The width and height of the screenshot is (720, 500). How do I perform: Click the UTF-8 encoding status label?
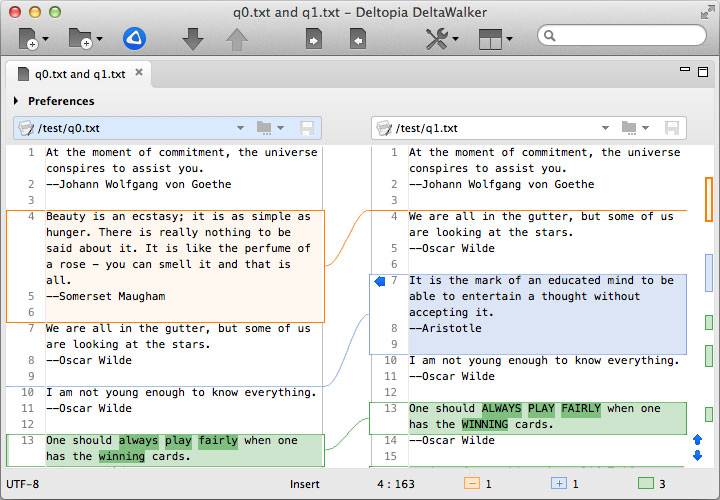pyautogui.click(x=22, y=484)
